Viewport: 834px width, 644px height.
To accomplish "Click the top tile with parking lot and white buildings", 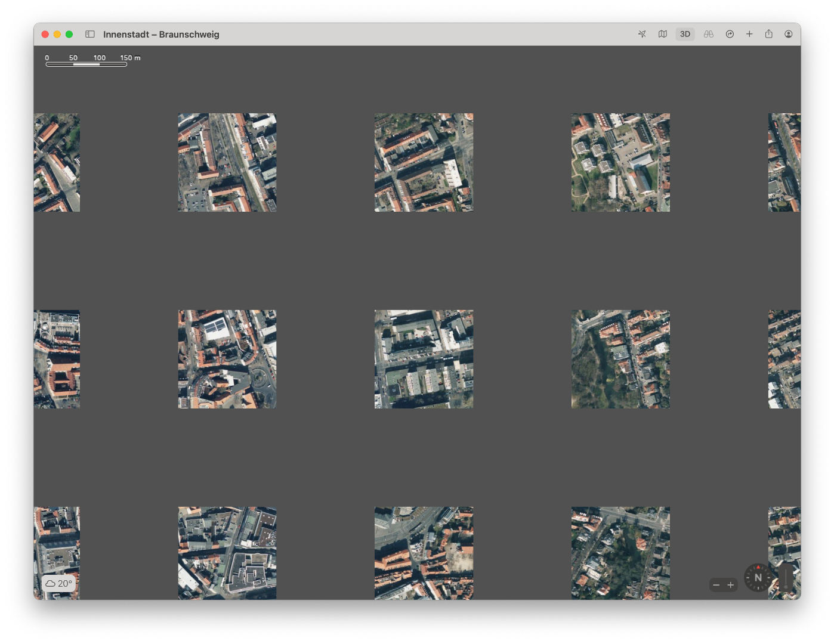I will pos(620,162).
